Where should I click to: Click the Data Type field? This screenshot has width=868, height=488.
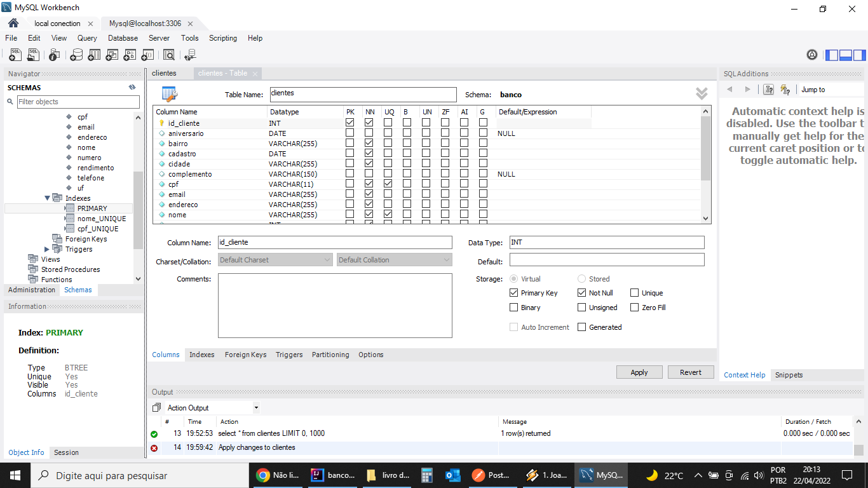pyautogui.click(x=607, y=242)
